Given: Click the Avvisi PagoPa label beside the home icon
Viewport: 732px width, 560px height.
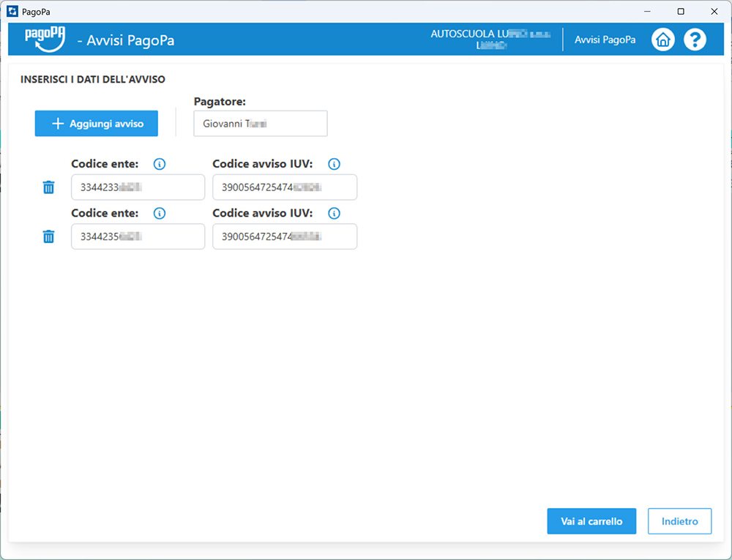Looking at the screenshot, I should (605, 40).
